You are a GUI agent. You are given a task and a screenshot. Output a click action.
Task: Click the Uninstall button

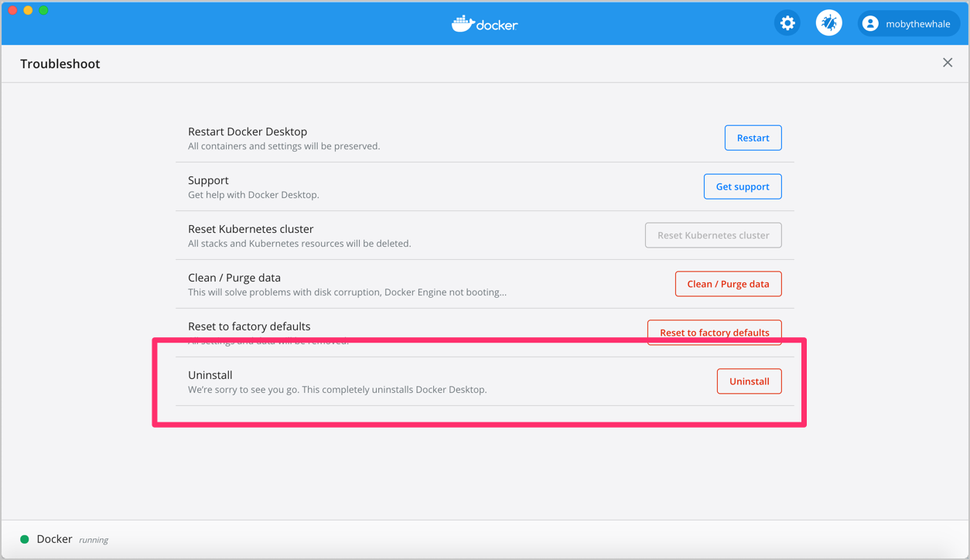click(x=749, y=381)
